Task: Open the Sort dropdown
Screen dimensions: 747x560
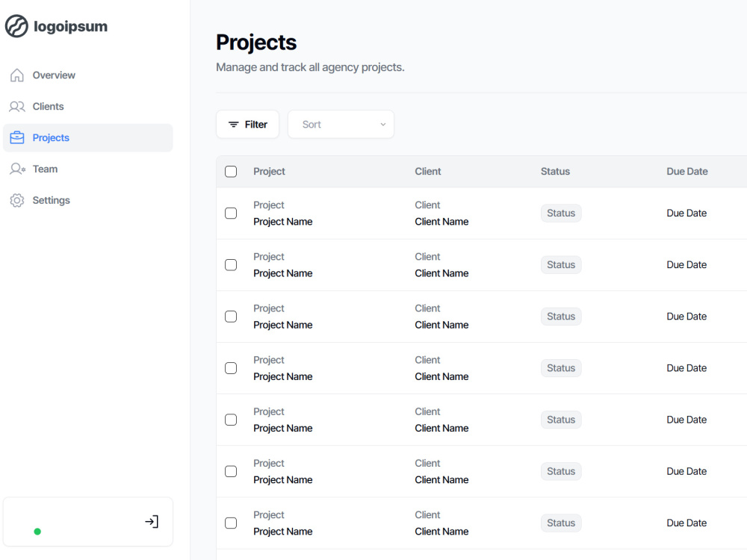Action: tap(341, 124)
